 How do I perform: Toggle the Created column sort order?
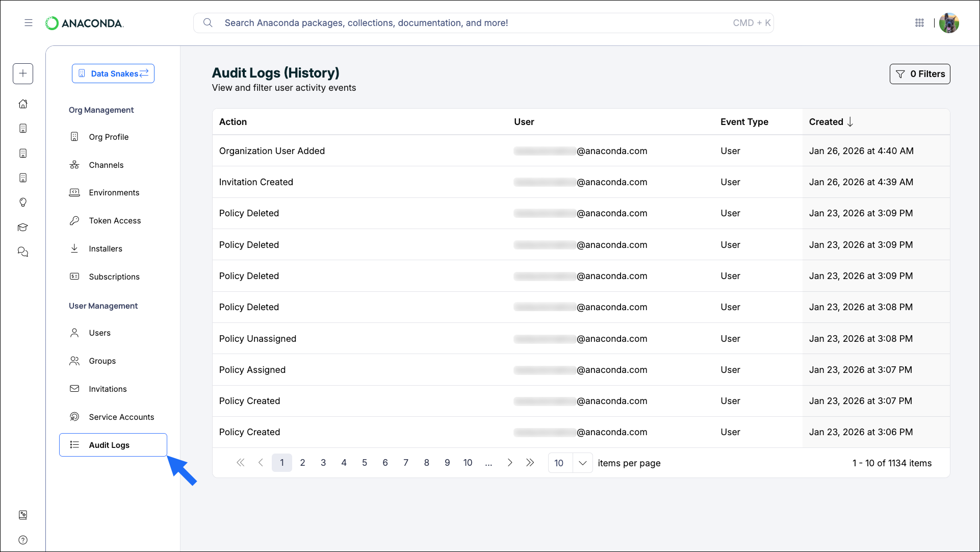[x=830, y=121]
